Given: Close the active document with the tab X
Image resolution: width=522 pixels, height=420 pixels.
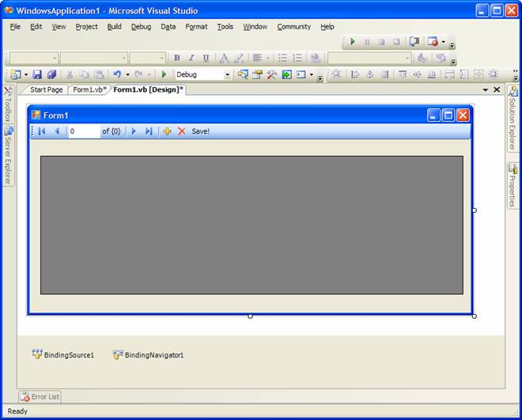Looking at the screenshot, I should [x=497, y=89].
